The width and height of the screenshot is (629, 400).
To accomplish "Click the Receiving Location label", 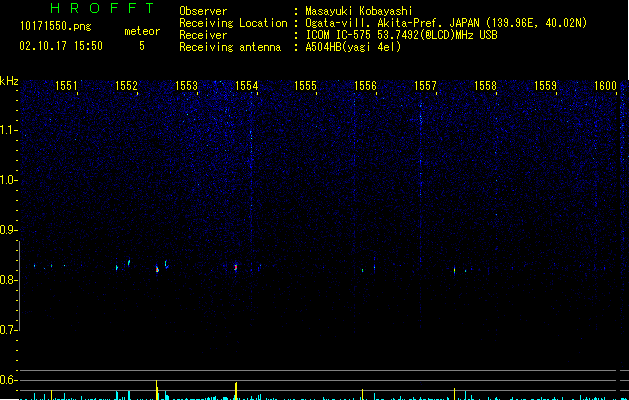I will [233, 23].
